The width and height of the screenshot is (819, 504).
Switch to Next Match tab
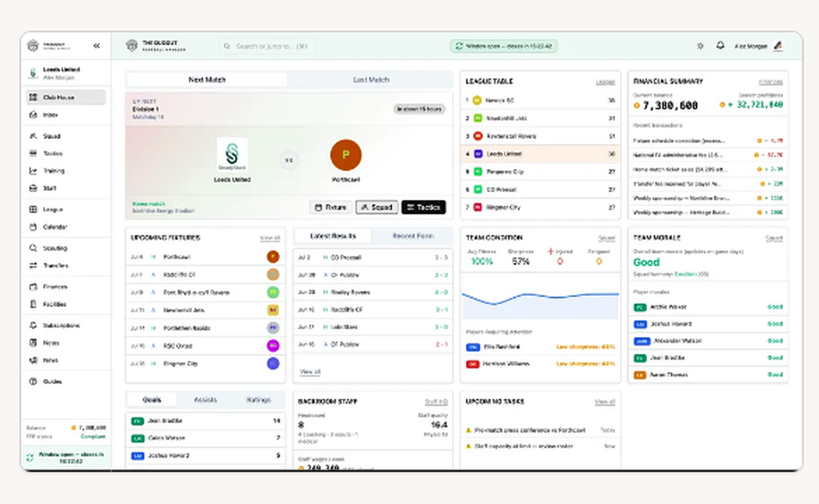[206, 79]
